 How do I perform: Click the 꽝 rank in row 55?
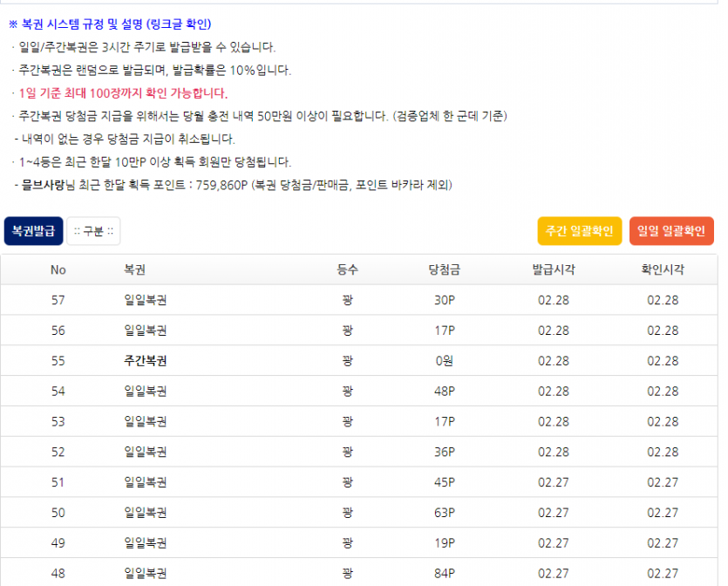click(347, 361)
